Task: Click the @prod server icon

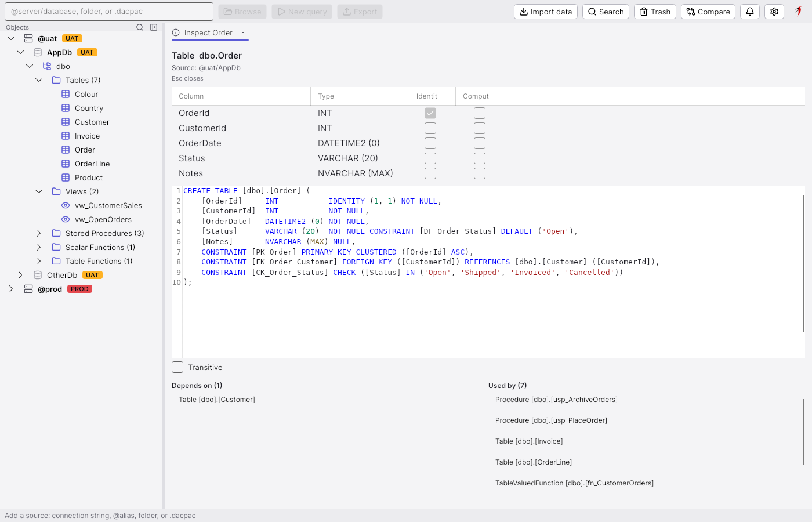Action: (x=28, y=289)
